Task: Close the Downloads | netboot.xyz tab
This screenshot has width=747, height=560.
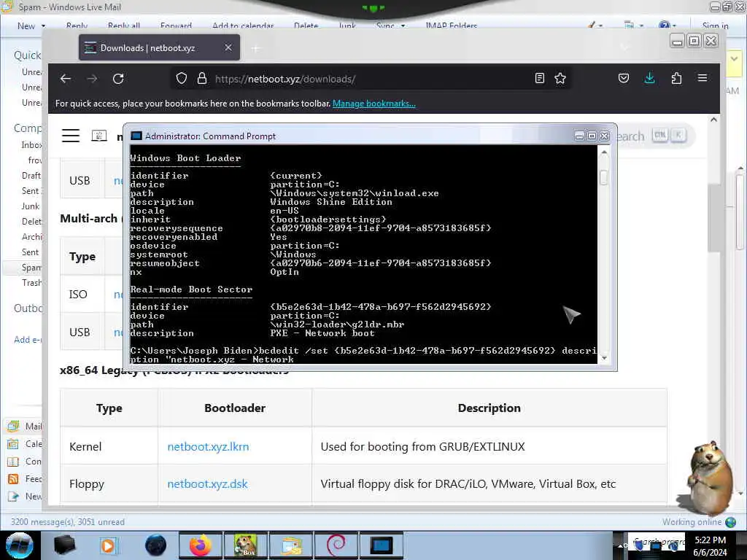Action: pos(228,47)
